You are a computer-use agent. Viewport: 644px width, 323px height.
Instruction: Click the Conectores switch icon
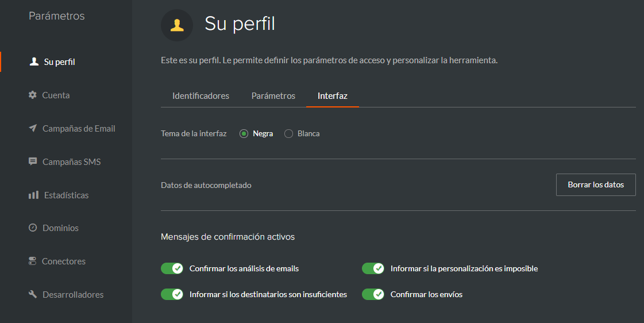(x=32, y=261)
